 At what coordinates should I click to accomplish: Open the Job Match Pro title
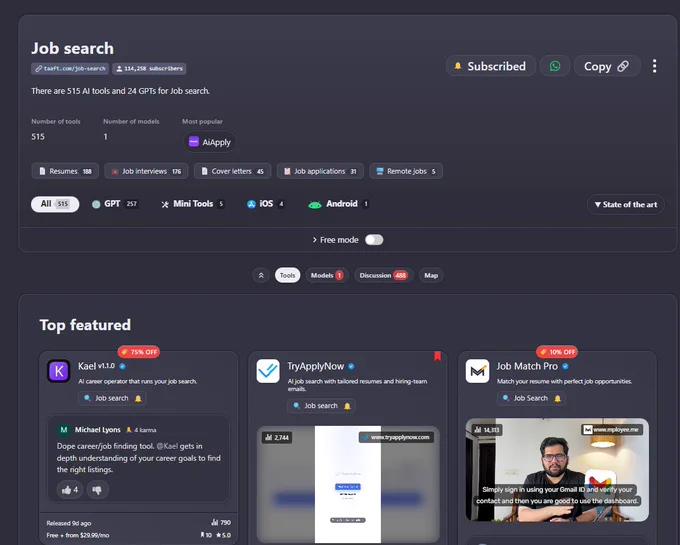(527, 366)
